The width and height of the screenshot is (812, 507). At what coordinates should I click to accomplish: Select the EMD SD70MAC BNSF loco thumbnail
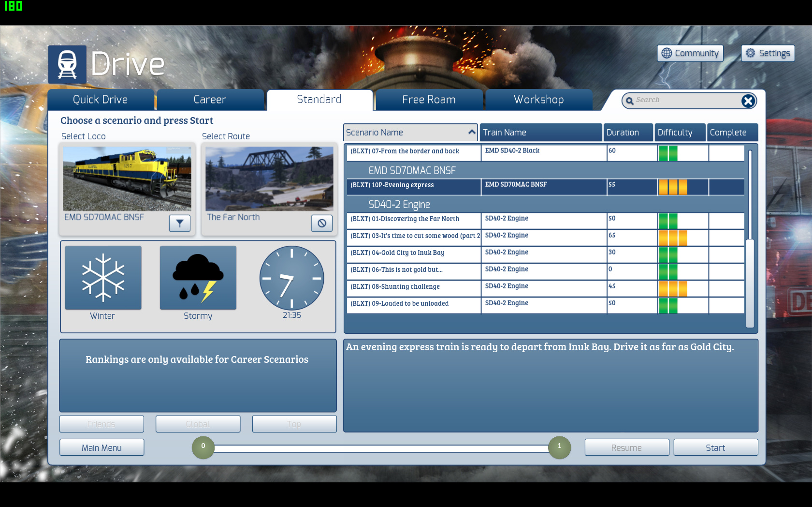tap(127, 179)
